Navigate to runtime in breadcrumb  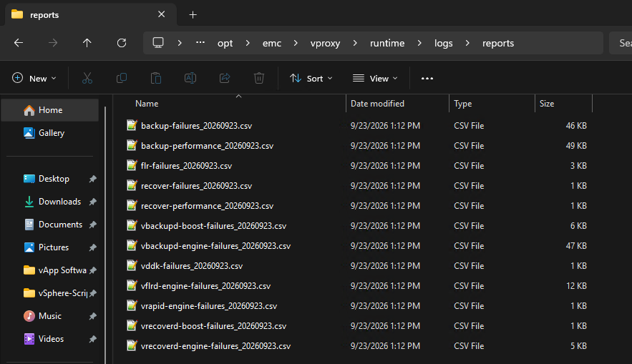tap(387, 43)
